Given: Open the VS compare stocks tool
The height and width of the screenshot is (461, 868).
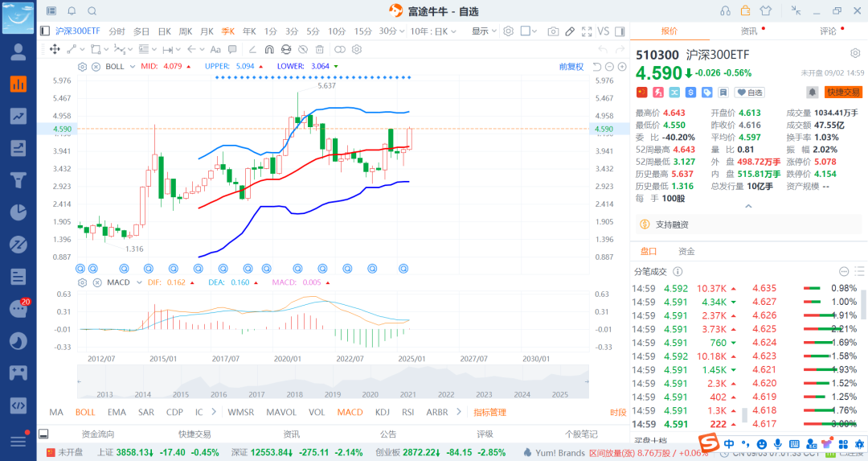Looking at the screenshot, I should pyautogui.click(x=604, y=31).
